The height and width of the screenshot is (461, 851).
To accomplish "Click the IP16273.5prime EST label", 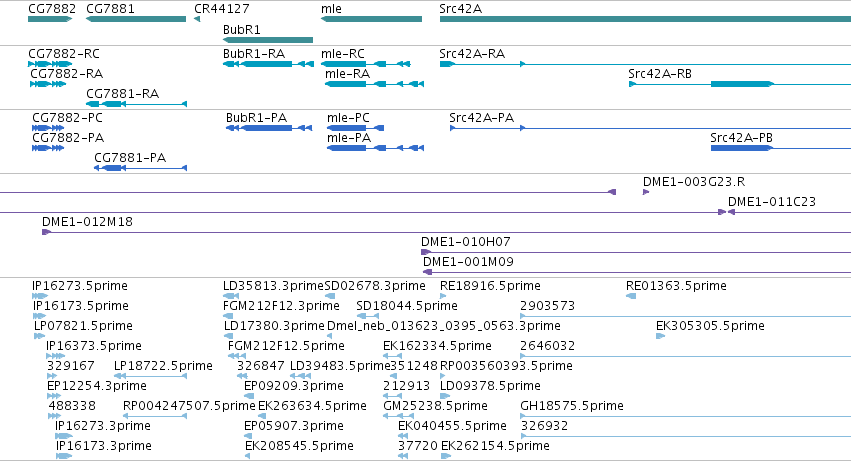I will [80, 286].
